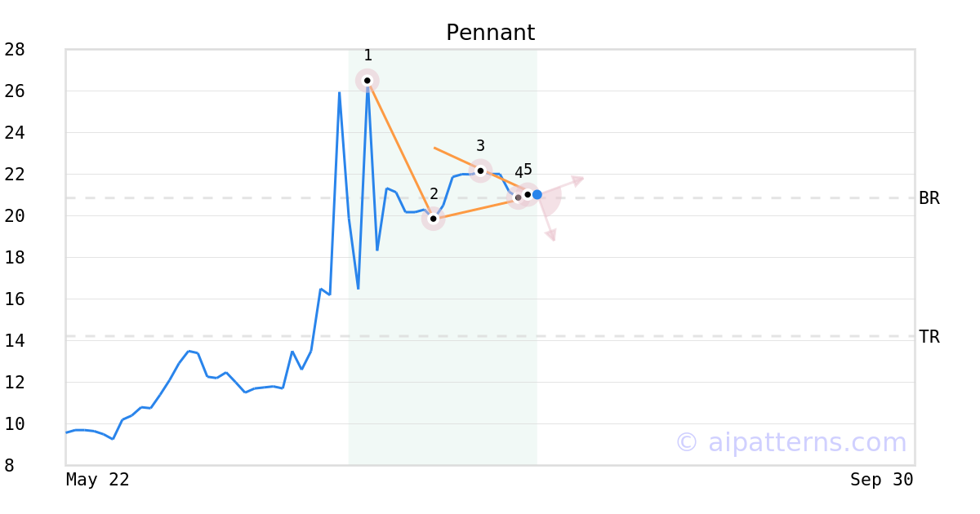Screen dimensions: 980x514
Task: Click the Pennant chart title
Action: click(x=490, y=33)
